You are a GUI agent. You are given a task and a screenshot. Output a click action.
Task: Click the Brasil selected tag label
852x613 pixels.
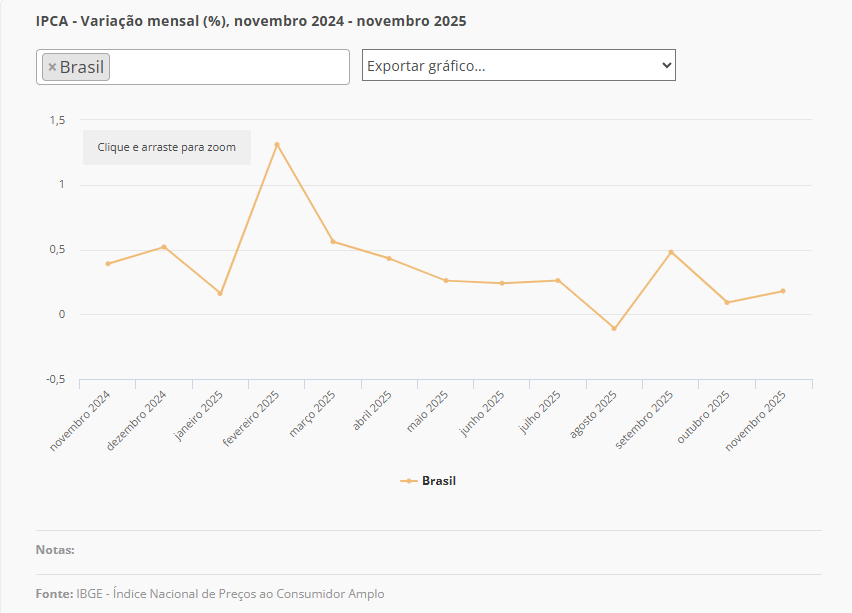pyautogui.click(x=82, y=67)
